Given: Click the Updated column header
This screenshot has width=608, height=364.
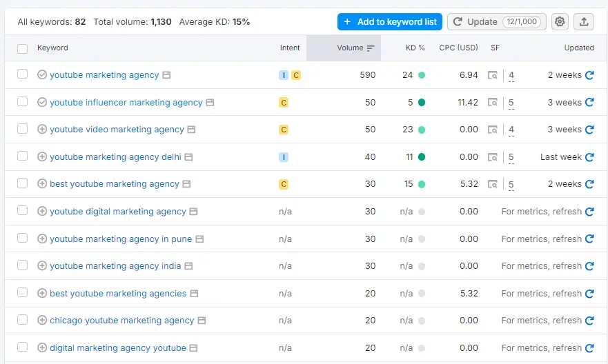Looking at the screenshot, I should coord(578,48).
